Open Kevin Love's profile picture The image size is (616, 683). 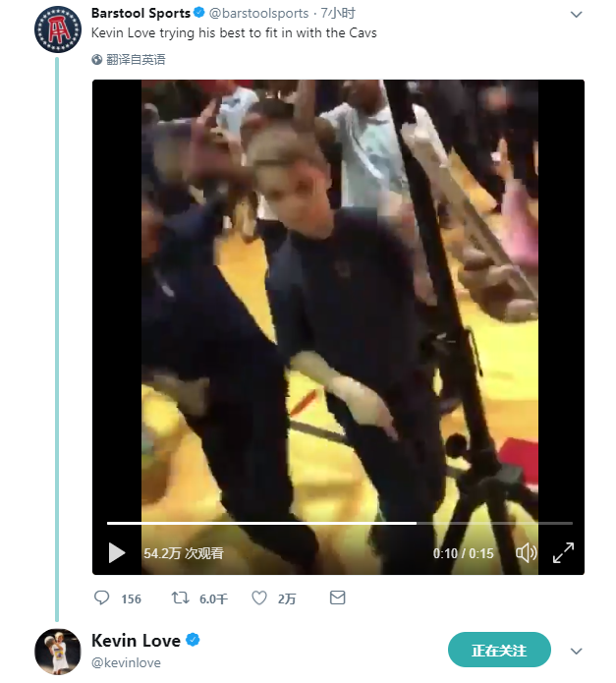point(57,651)
